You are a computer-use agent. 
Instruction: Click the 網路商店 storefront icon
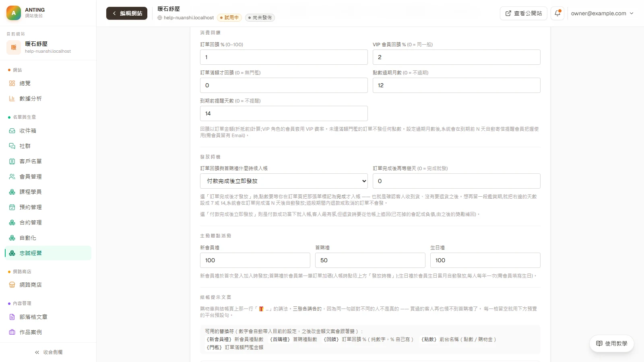(x=12, y=285)
